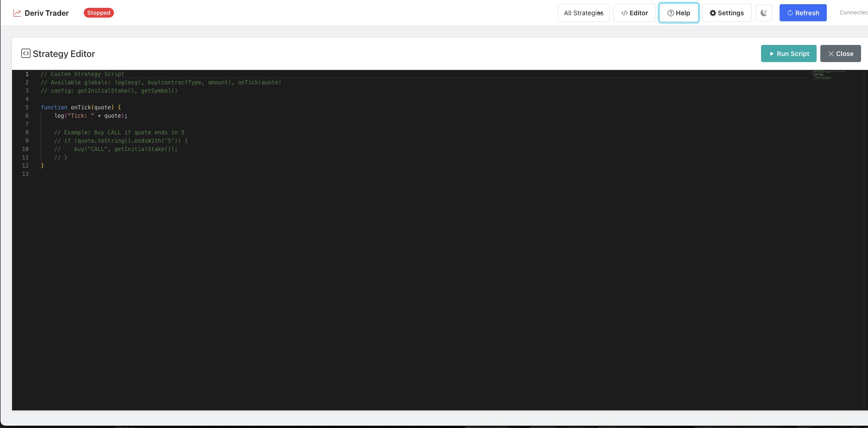Click the question-mark icon inside the Help button

coord(670,13)
